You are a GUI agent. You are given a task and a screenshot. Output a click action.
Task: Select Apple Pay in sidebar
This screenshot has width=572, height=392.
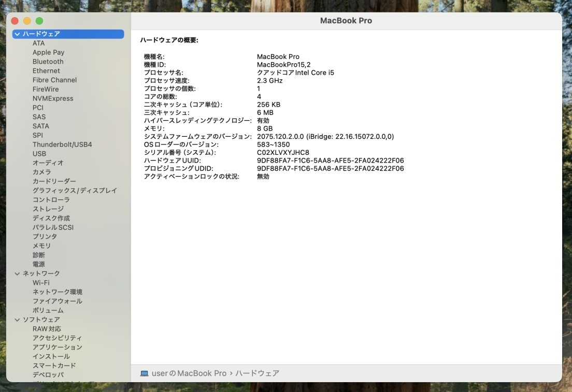(48, 52)
